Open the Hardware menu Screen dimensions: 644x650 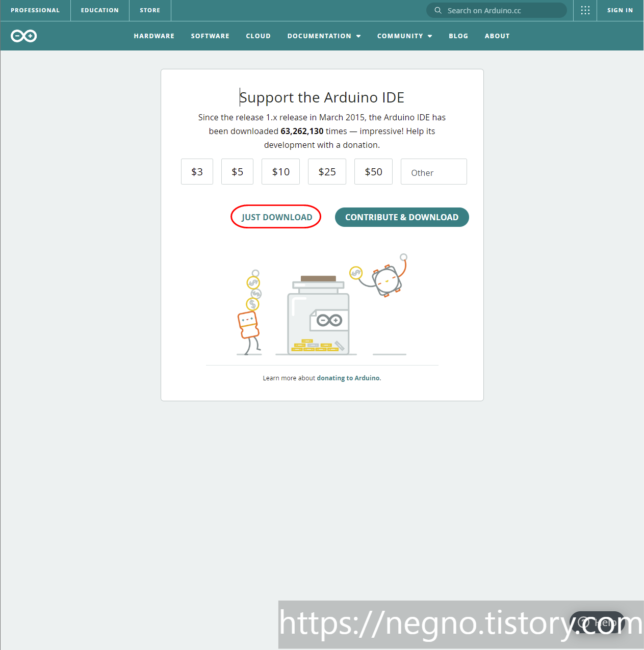pos(154,36)
